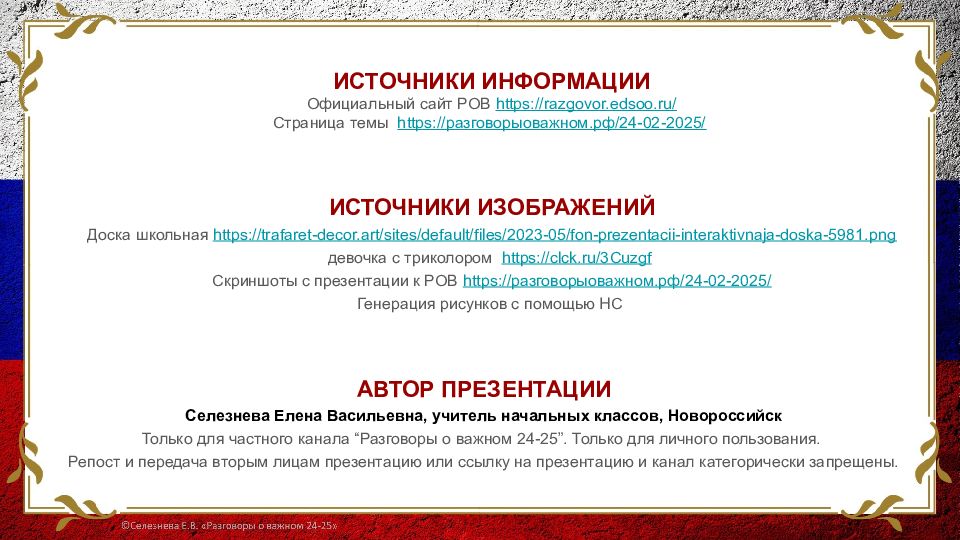Click the text девочка с триколором
The image size is (960, 540).
coord(410,258)
